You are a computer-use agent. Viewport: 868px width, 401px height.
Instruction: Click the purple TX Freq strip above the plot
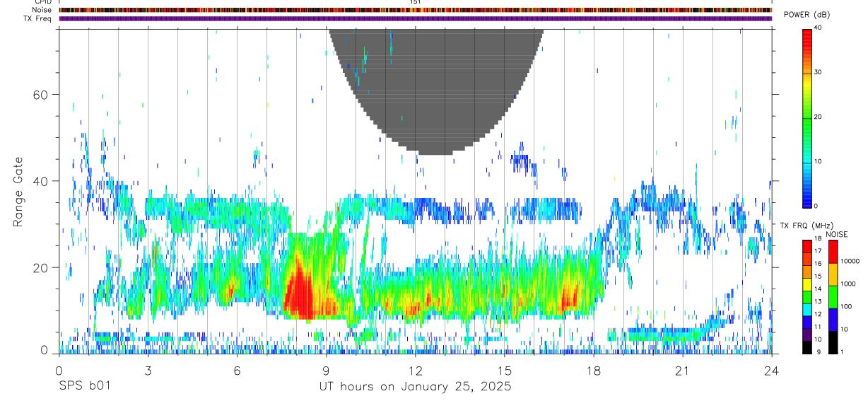pos(415,18)
